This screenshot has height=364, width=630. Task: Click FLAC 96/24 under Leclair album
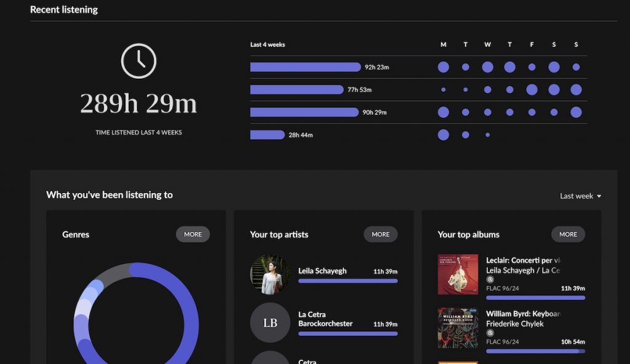[x=502, y=288]
